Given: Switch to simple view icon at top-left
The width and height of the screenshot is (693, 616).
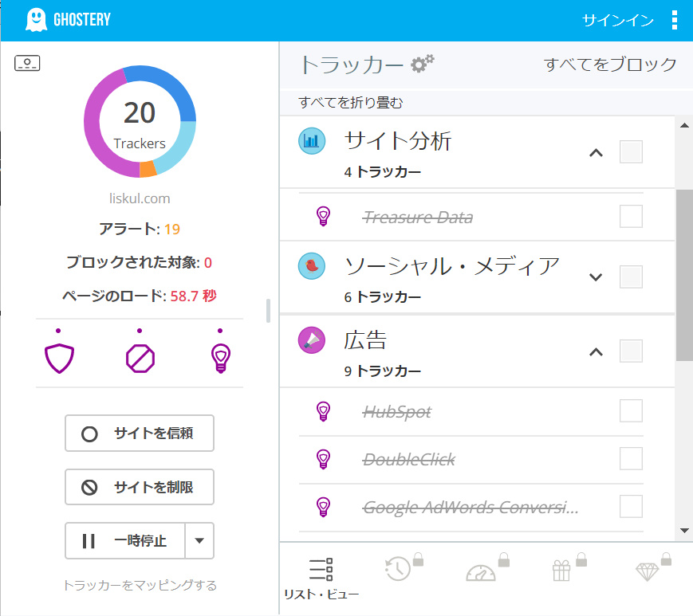Looking at the screenshot, I should pyautogui.click(x=27, y=63).
